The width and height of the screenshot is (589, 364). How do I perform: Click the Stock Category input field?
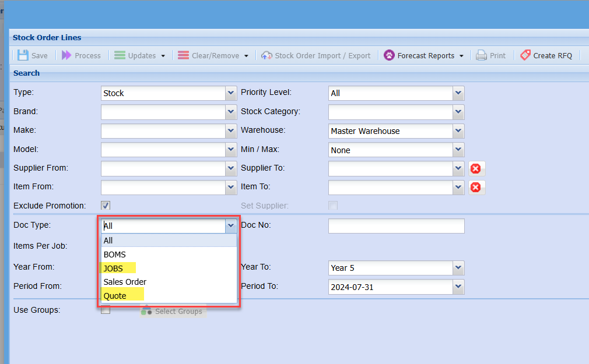tap(391, 112)
